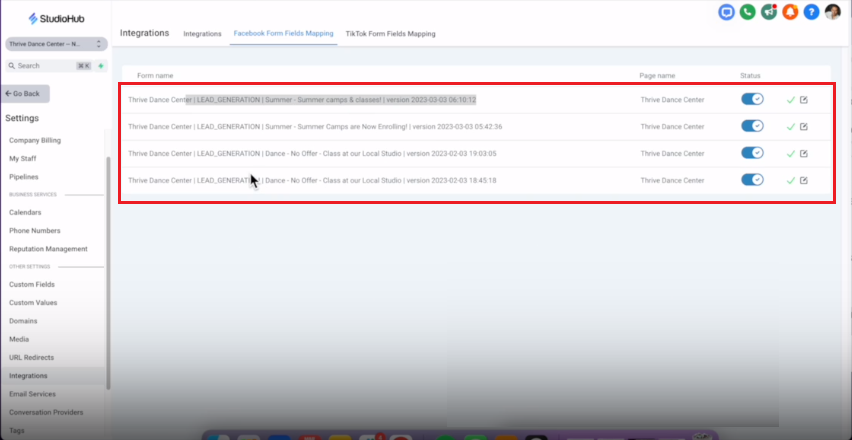This screenshot has width=852, height=440.
Task: Click the blue help question mark icon
Action: click(811, 12)
